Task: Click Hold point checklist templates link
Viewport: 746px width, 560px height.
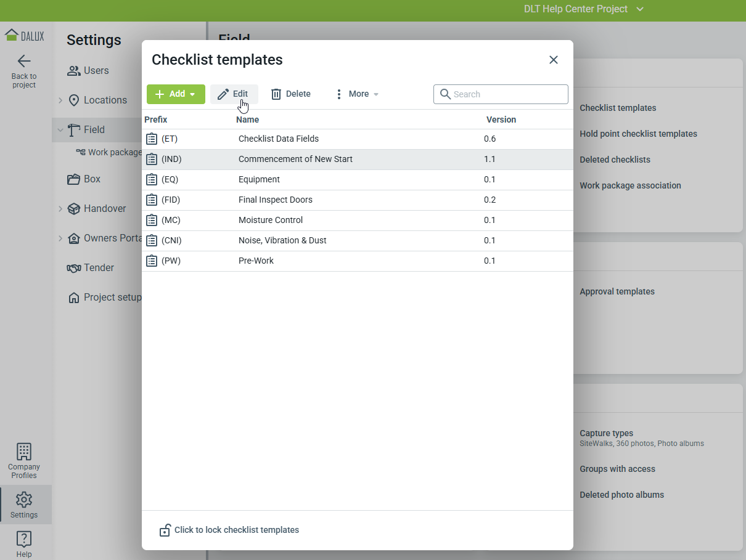Action: [x=638, y=134]
